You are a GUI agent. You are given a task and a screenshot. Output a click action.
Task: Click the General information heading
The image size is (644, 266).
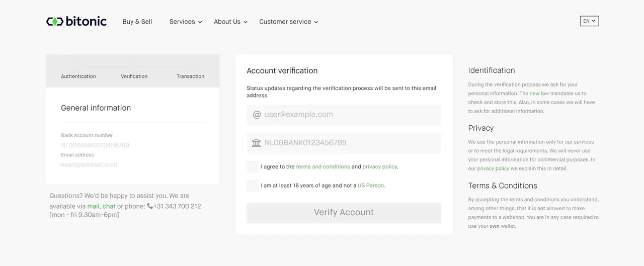pos(96,108)
